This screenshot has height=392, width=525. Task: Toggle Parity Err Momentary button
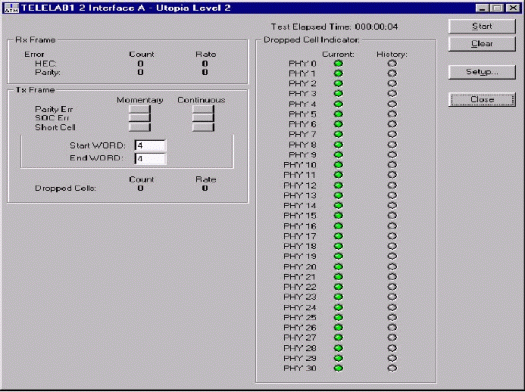tap(140, 109)
